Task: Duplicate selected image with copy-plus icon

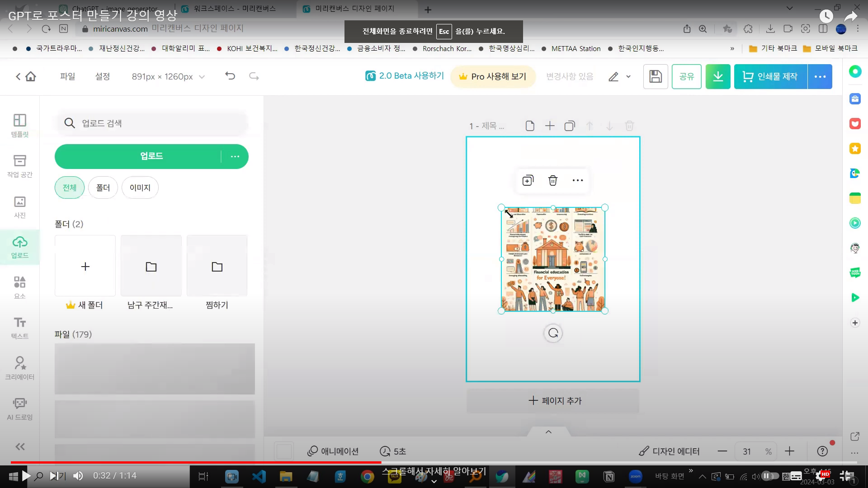Action: point(528,181)
